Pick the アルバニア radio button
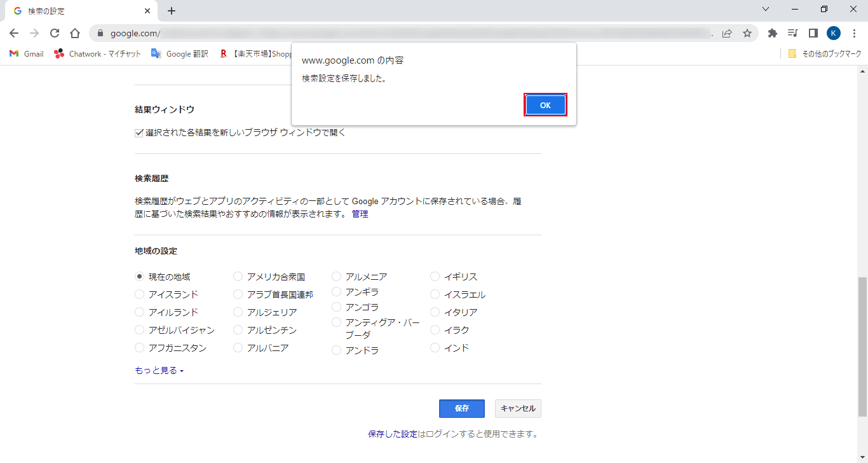 coord(238,348)
